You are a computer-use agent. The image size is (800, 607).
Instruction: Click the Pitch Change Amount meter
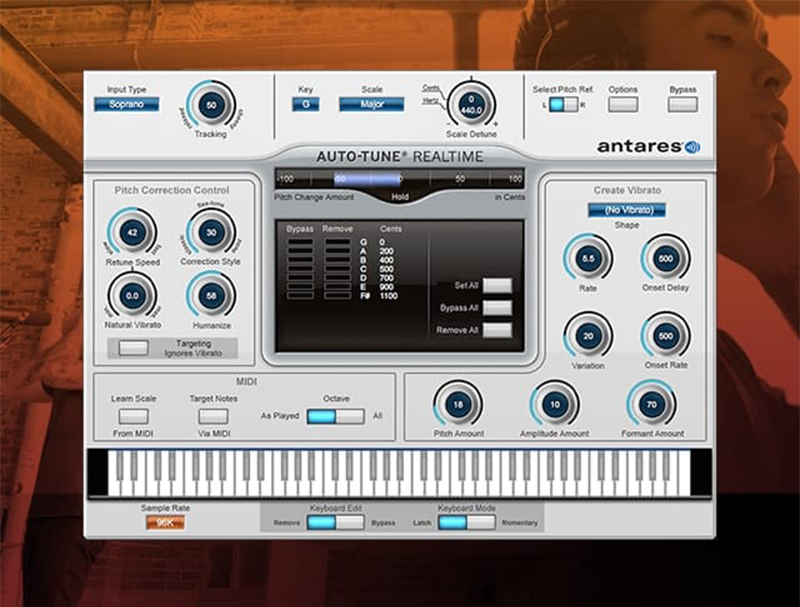(x=399, y=179)
